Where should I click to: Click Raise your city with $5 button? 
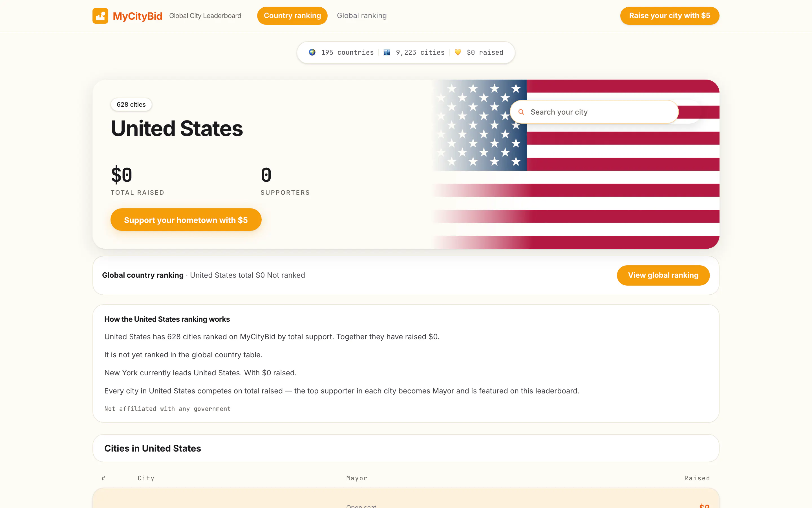[669, 16]
